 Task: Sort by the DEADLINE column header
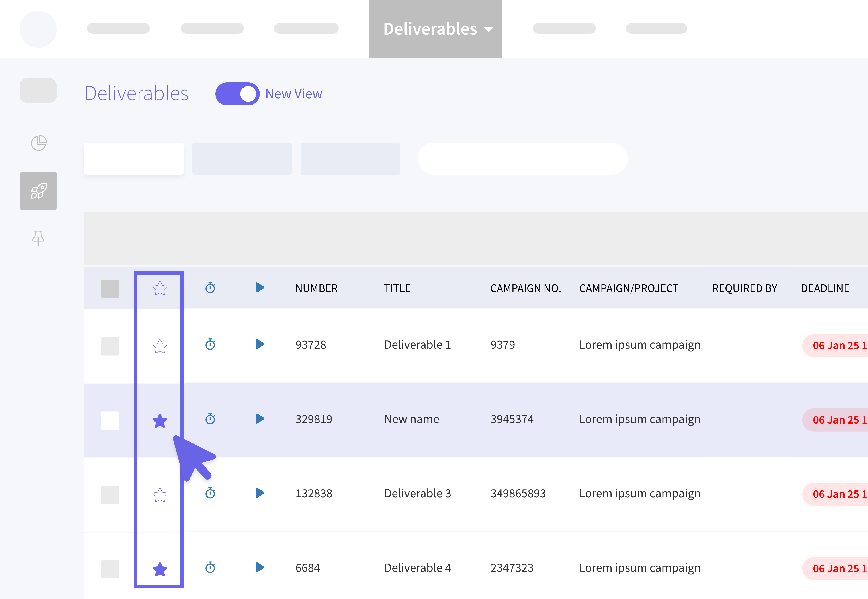825,288
